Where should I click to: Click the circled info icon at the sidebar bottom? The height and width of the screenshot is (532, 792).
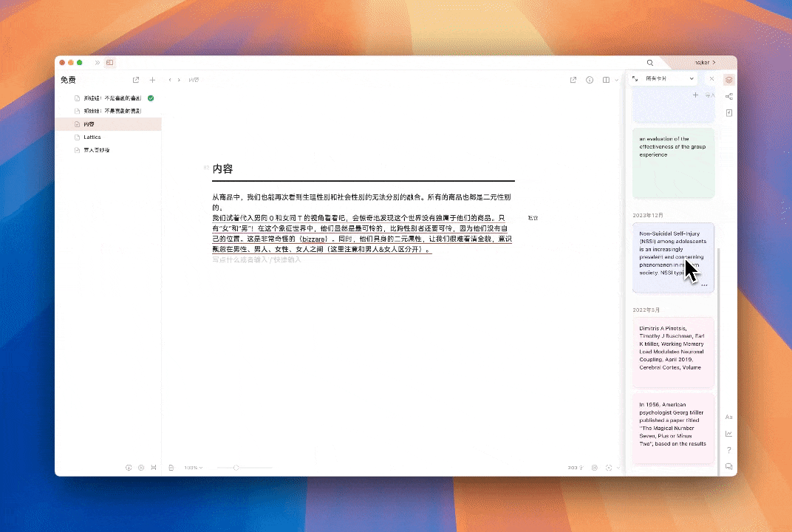pyautogui.click(x=129, y=468)
